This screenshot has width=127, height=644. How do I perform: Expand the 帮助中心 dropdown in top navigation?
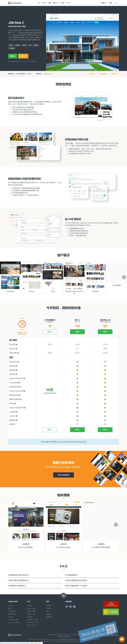click(x=56, y=3)
